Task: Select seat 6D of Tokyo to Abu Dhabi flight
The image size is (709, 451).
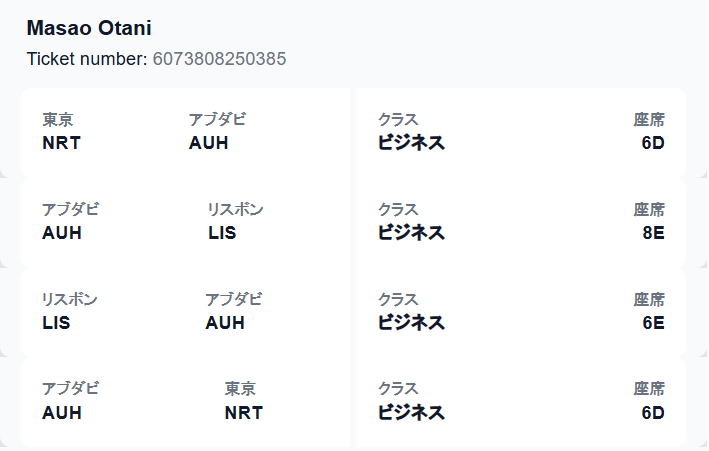Action: click(x=653, y=143)
